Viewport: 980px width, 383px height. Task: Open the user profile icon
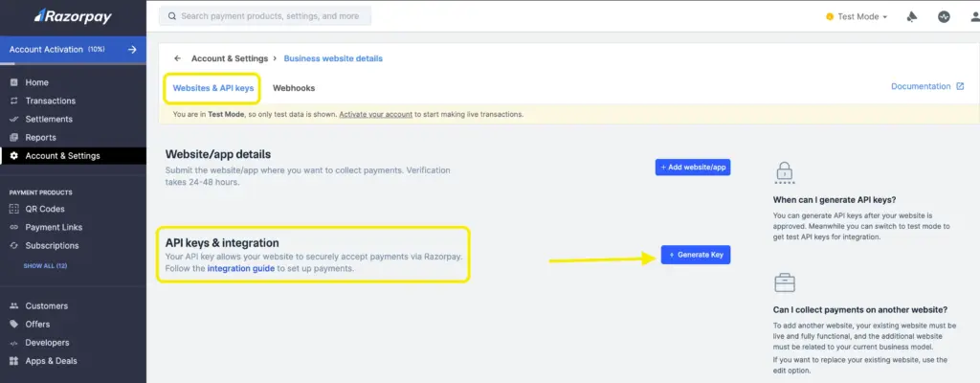click(x=975, y=17)
